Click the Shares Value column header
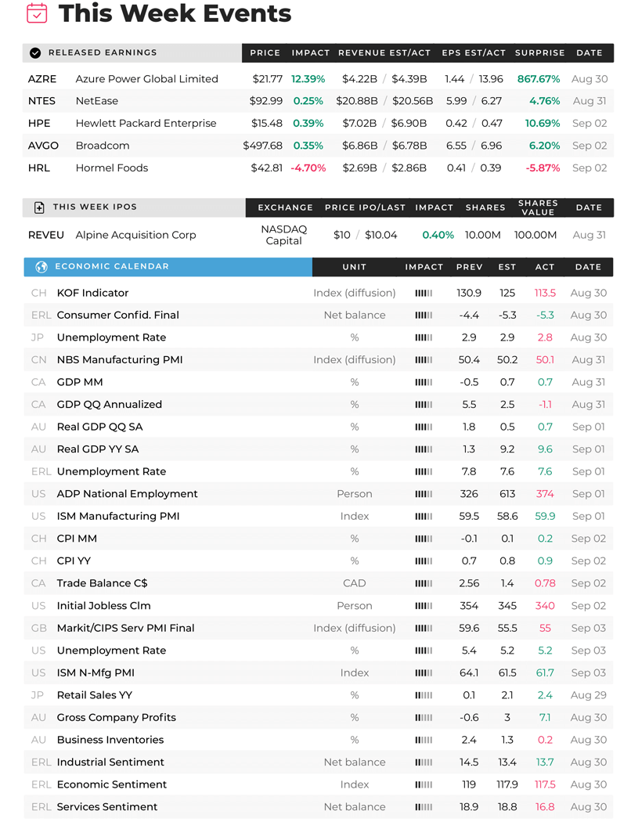Image resolution: width=631 pixels, height=840 pixels. [x=538, y=208]
